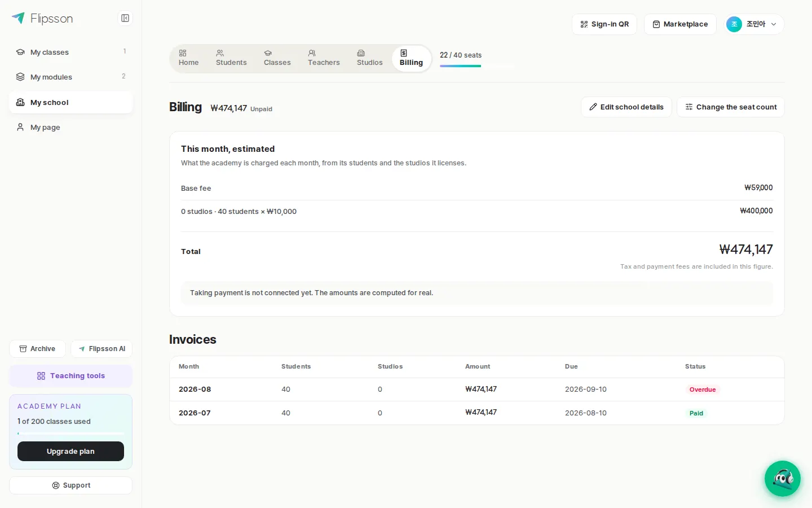Viewport: 812px width, 508px height.
Task: Click the ₩59,000 base fee amount
Action: pyautogui.click(x=758, y=188)
